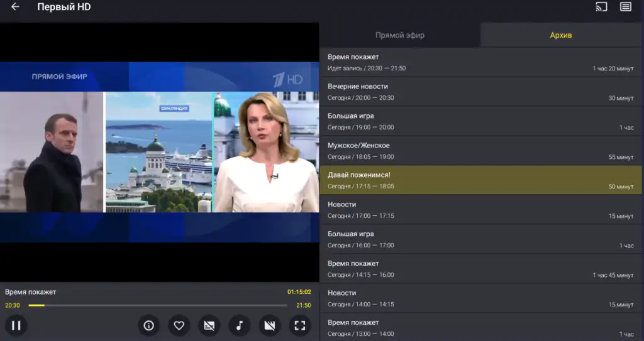Screen dimensions: 644x341
Task: Open the channel list menu icon
Action: coord(626,7)
